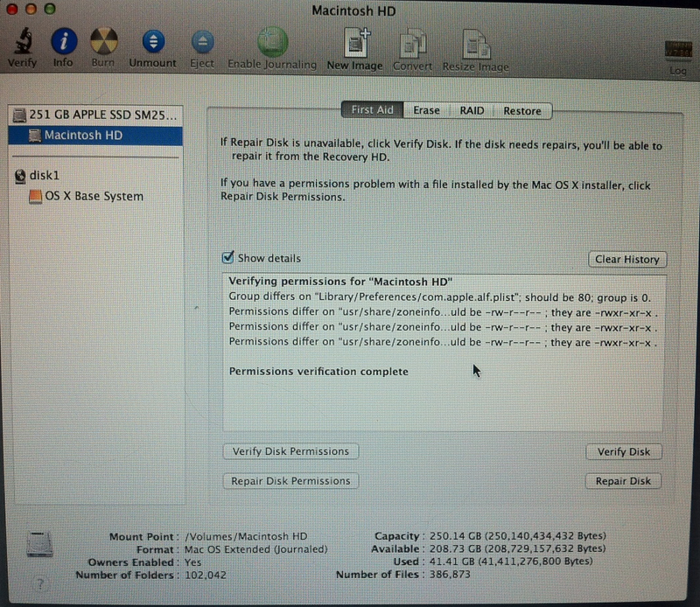Uncheck the Show details checkbox
This screenshot has width=700, height=607.
(x=227, y=257)
